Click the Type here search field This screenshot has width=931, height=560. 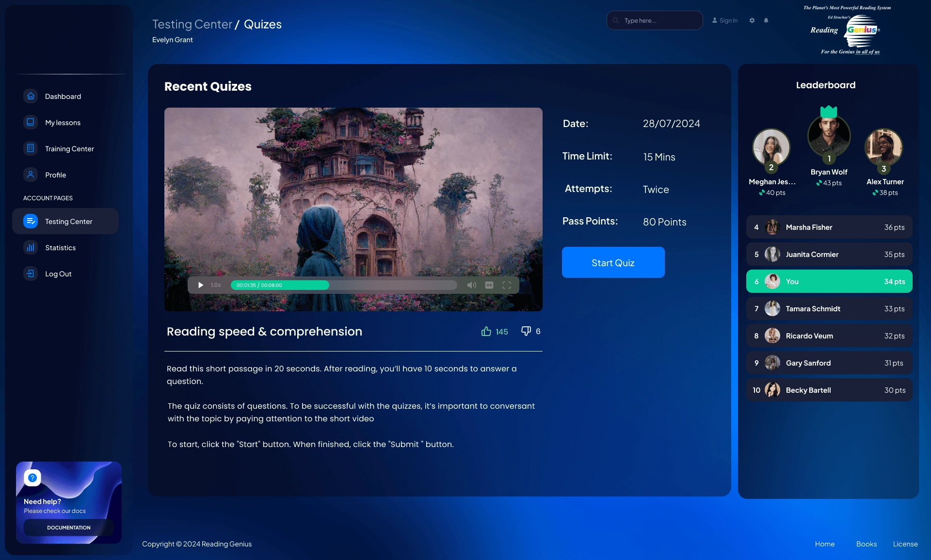pos(659,20)
